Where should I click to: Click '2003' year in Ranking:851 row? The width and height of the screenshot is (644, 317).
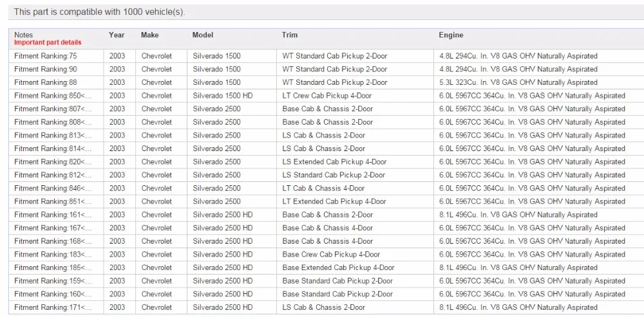coord(120,201)
